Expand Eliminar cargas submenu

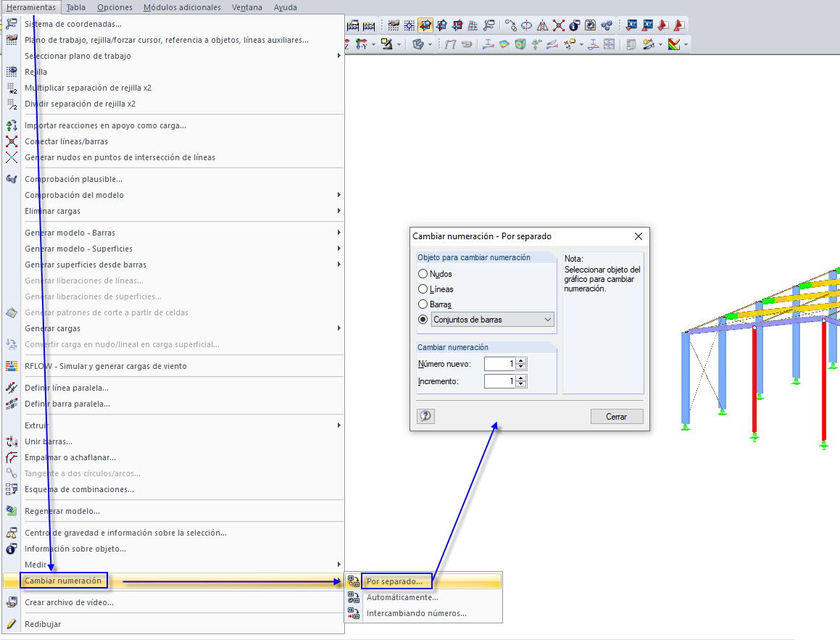pos(338,211)
